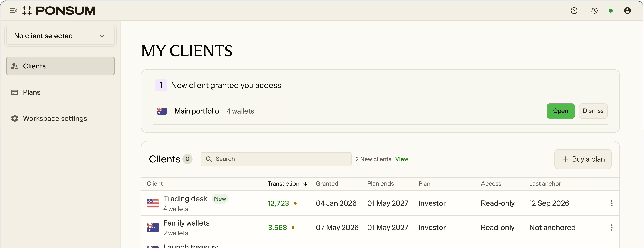Viewport: 644px width, 248px height.
Task: Collapse the sidebar with the menu icon
Action: 13,11
